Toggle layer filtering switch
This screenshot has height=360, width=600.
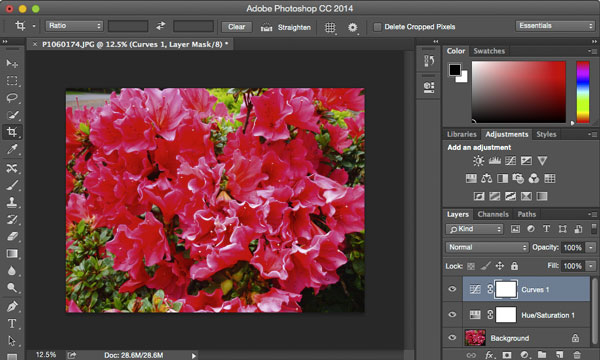click(593, 229)
